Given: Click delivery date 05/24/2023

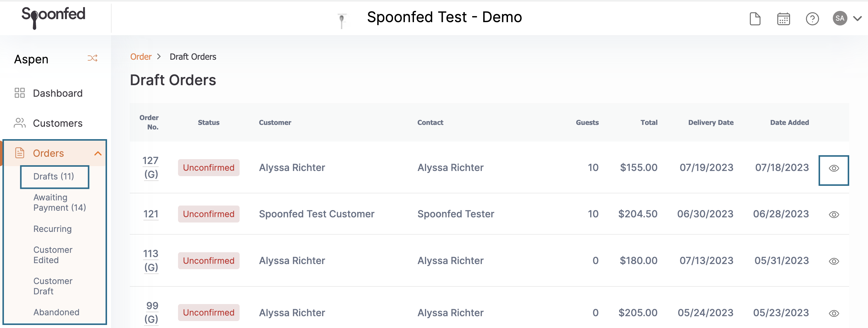Looking at the screenshot, I should click(705, 313).
